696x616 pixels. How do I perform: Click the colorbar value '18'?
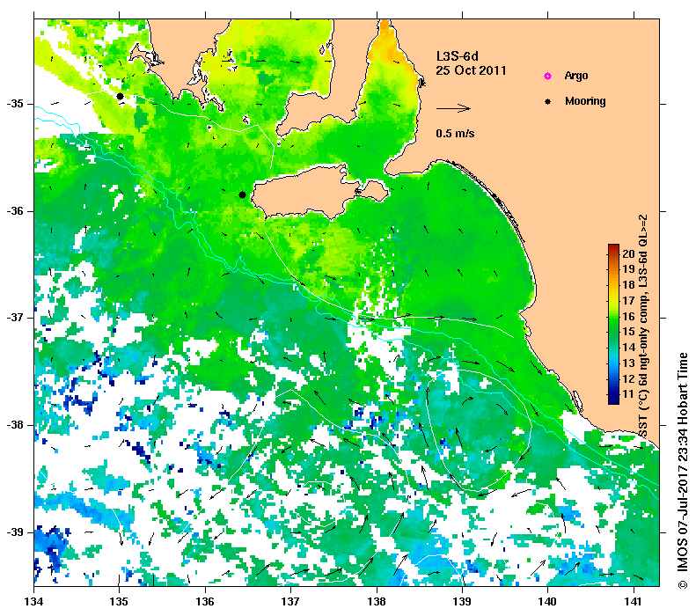[628, 285]
